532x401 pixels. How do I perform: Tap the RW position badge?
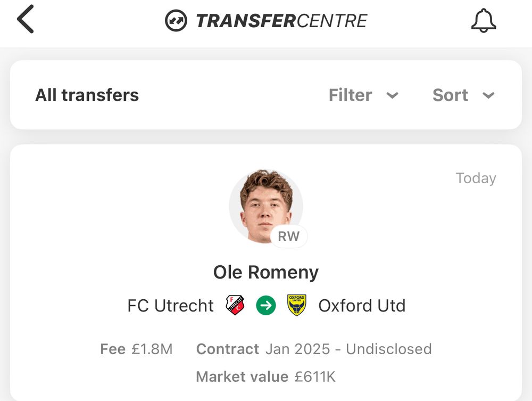[289, 236]
